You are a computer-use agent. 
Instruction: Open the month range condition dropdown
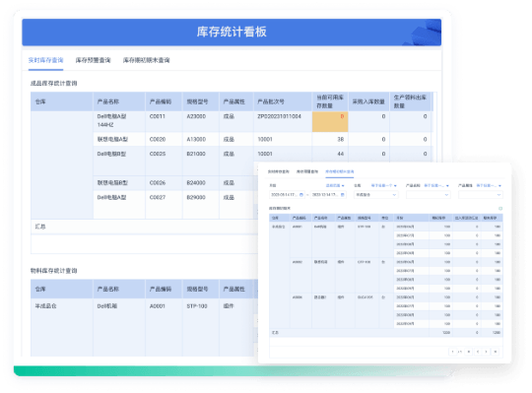click(335, 185)
